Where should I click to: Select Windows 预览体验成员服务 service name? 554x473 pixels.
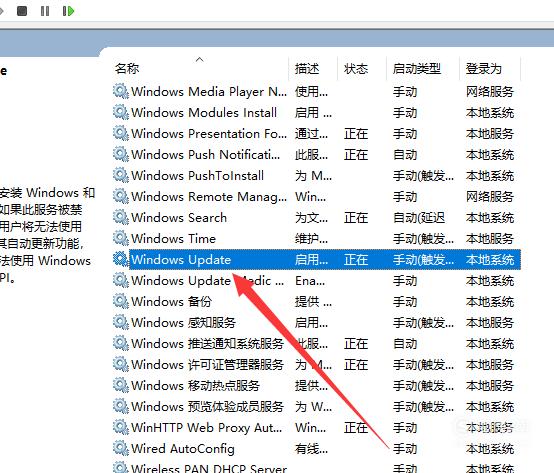tap(207, 407)
